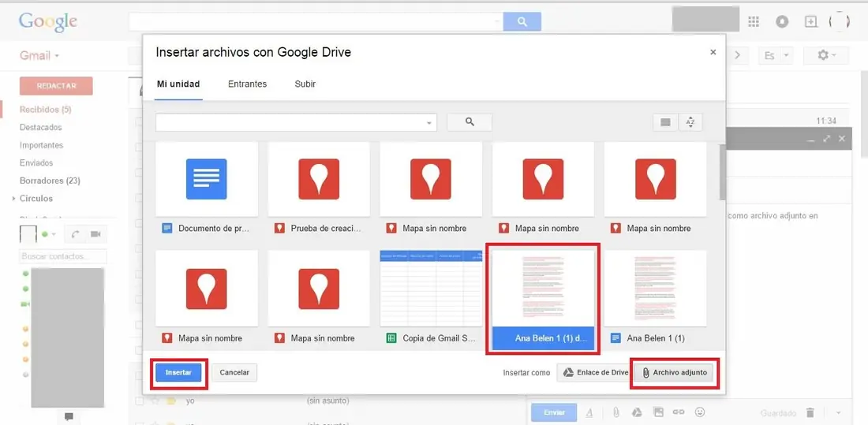
Task: Open Google notifications bell icon
Action: coord(782,21)
